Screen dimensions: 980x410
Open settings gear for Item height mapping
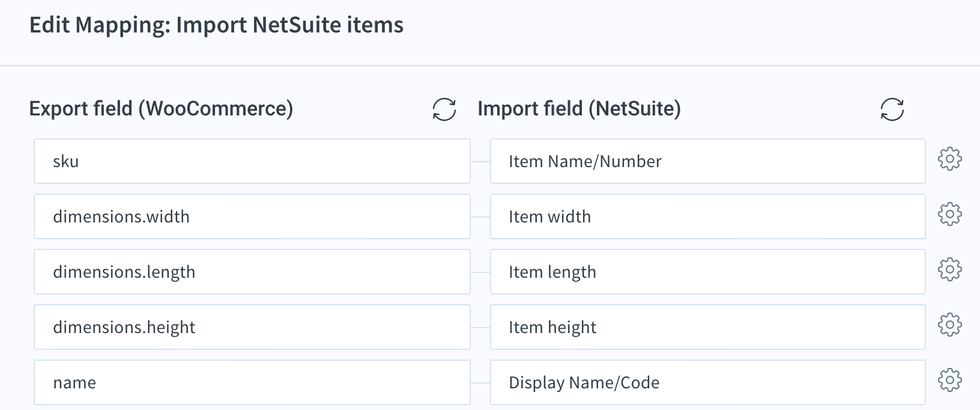coord(950,325)
